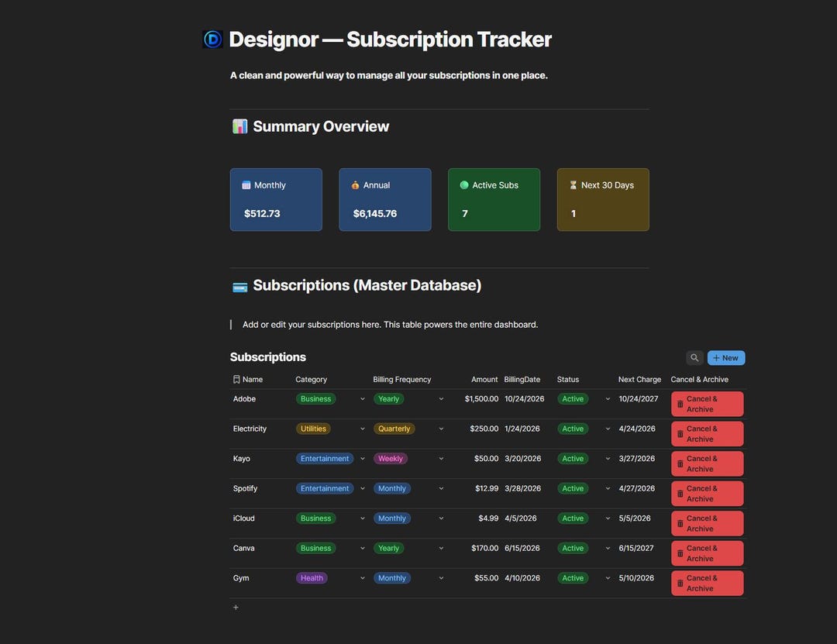Cancel & Archive the Kayo subscription
Image resolution: width=837 pixels, height=644 pixels.
(708, 464)
